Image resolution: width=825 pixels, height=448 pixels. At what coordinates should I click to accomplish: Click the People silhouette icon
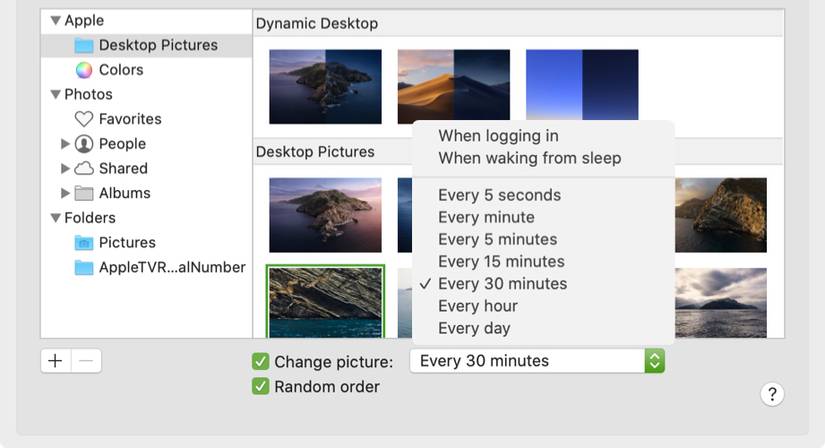click(84, 144)
